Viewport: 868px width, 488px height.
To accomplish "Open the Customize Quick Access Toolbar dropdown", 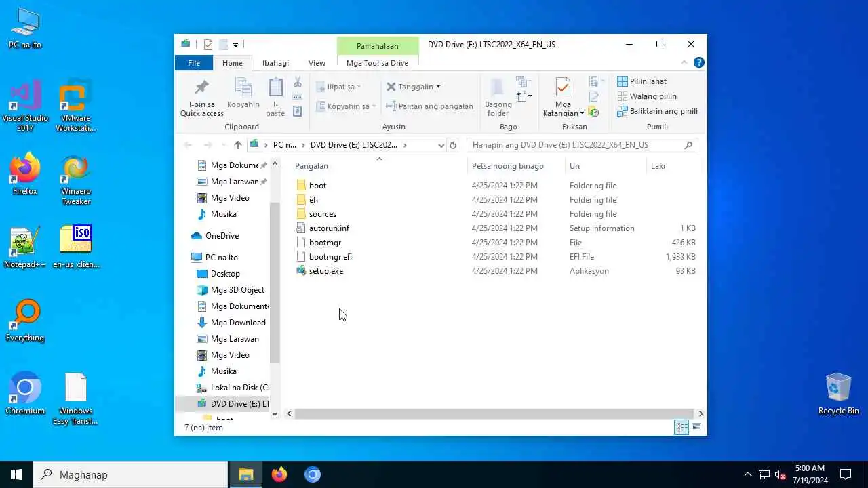I will click(235, 45).
